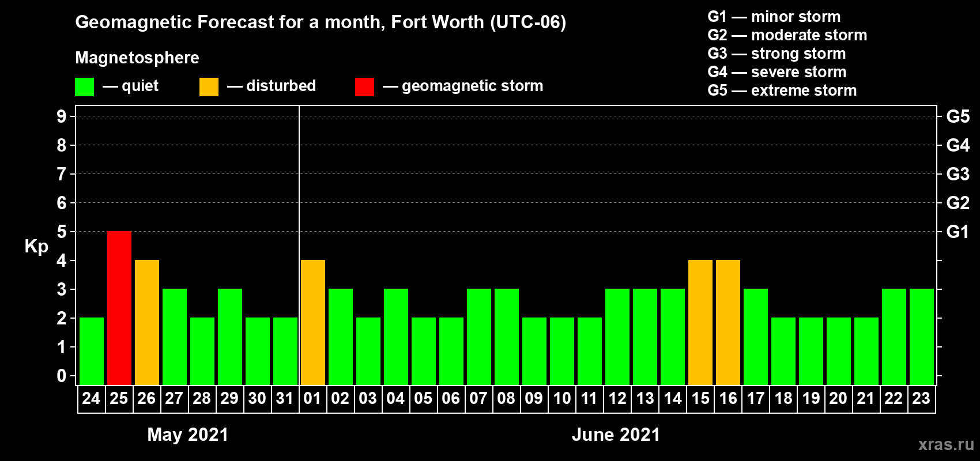Click the Kp value 0 on left axis
Image resolution: width=980 pixels, height=461 pixels.
pyautogui.click(x=62, y=376)
